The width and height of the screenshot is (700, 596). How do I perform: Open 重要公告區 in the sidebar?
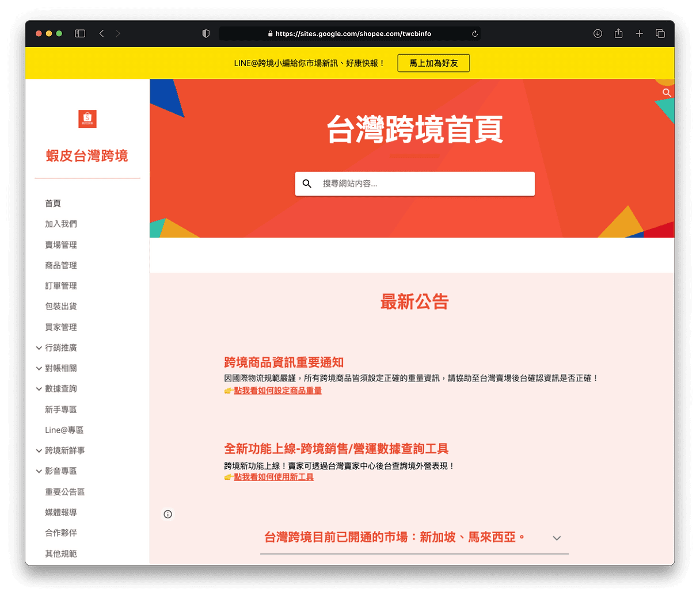tap(65, 492)
